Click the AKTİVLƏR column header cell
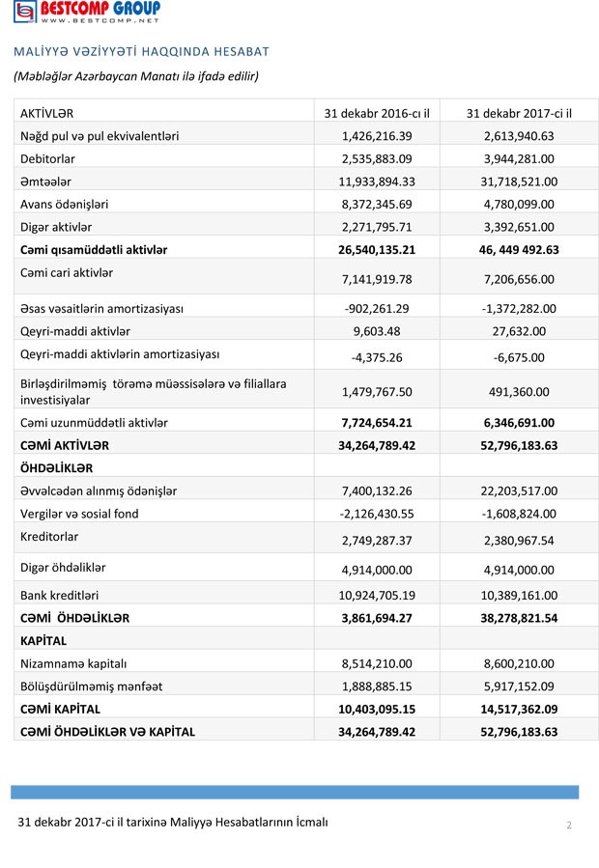Image resolution: width=599 pixels, height=868 pixels. (47, 113)
